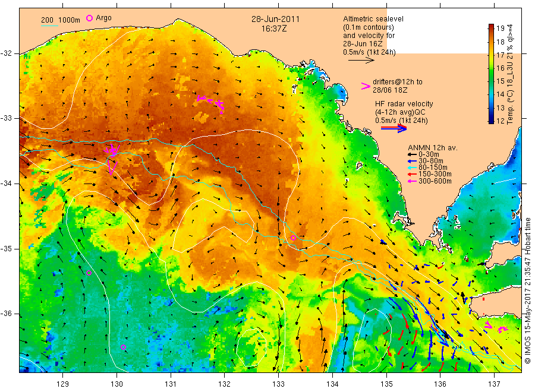Image resolution: width=535 pixels, height=392 pixels.
Task: Click the date text 28-Jun-2011
Action: [275, 19]
